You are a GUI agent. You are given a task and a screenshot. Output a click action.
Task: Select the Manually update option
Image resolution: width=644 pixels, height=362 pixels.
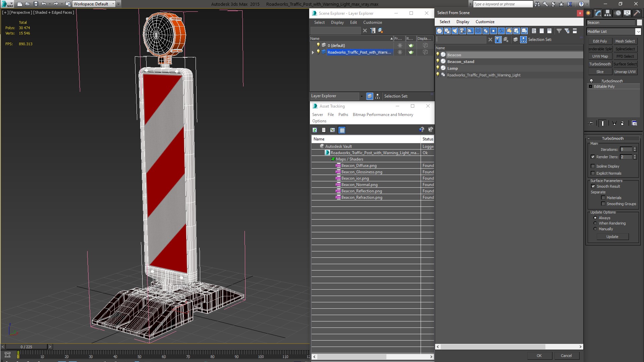click(x=595, y=229)
